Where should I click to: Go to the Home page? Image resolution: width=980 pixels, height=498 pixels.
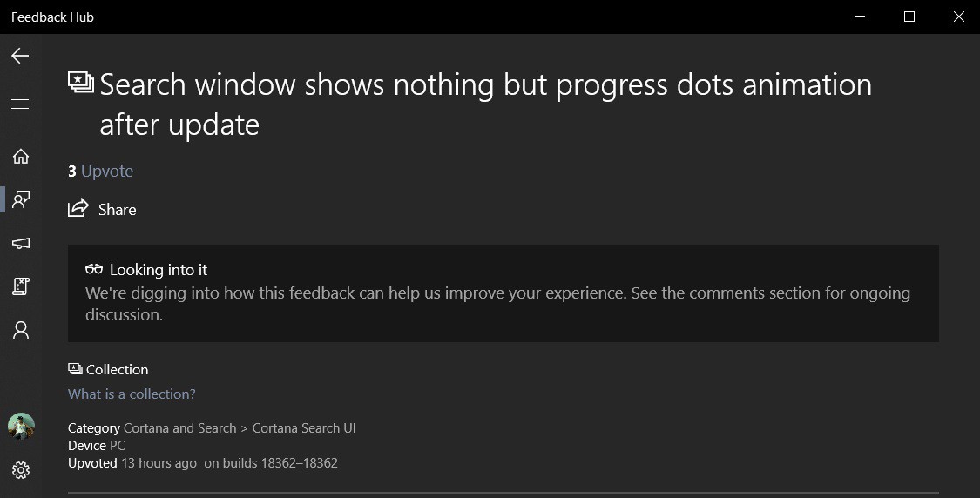(x=20, y=157)
